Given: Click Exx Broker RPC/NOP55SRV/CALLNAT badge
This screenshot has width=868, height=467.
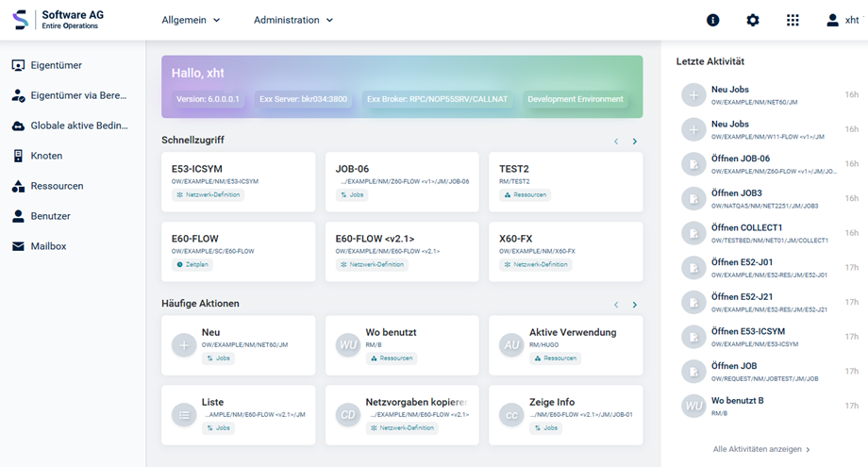Looking at the screenshot, I should (x=438, y=99).
